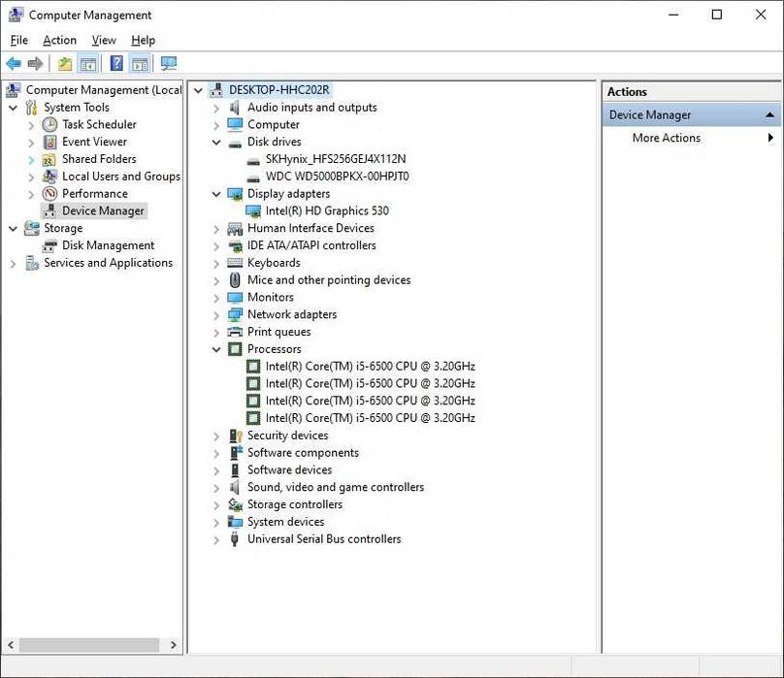Open the Help menu
Screen dimensions: 784x678
point(143,40)
